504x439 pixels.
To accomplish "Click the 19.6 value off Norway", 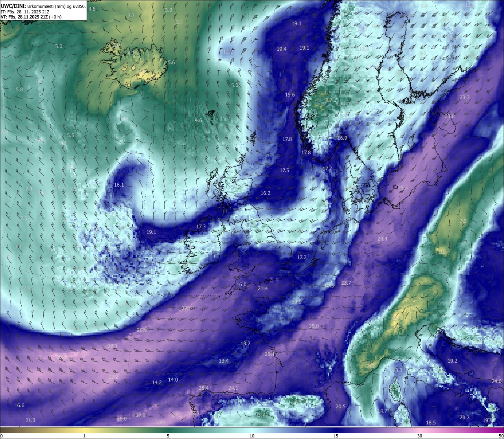I will tap(290, 95).
